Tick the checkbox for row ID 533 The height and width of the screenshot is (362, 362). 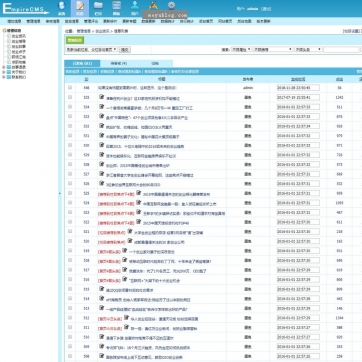(70, 116)
